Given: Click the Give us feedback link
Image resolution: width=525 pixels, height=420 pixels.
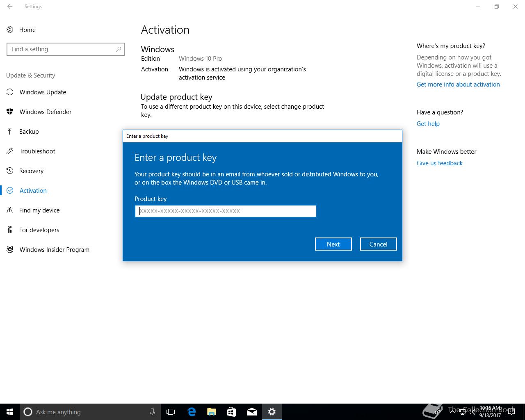Looking at the screenshot, I should [440, 163].
